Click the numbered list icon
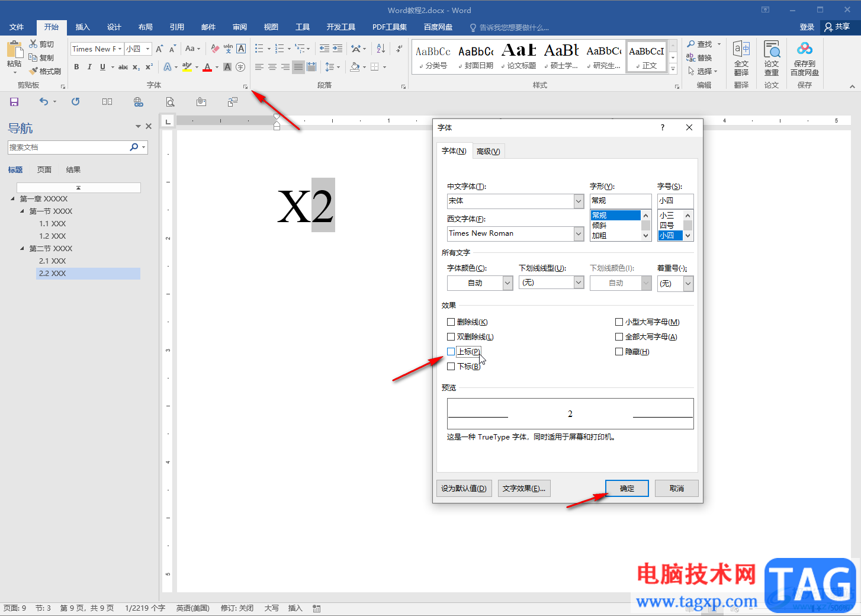The image size is (861, 616). pos(279,49)
